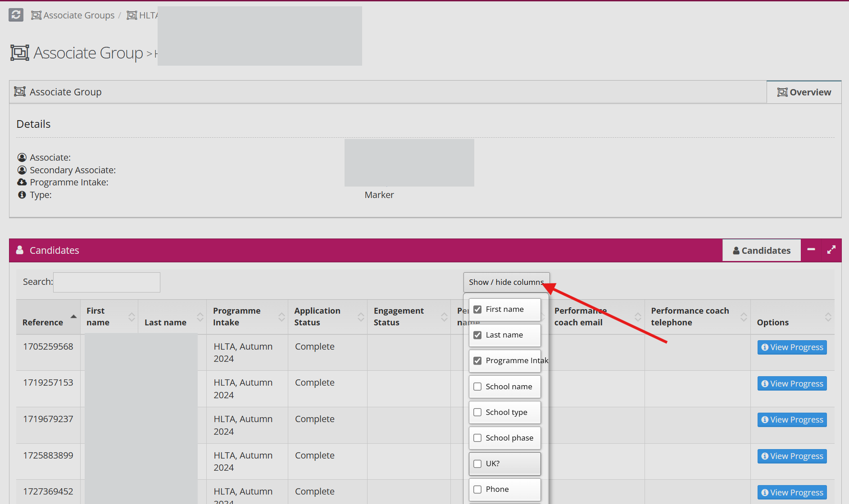Switch to the Candidates tab
Image resolution: width=849 pixels, height=504 pixels.
pyautogui.click(x=762, y=251)
